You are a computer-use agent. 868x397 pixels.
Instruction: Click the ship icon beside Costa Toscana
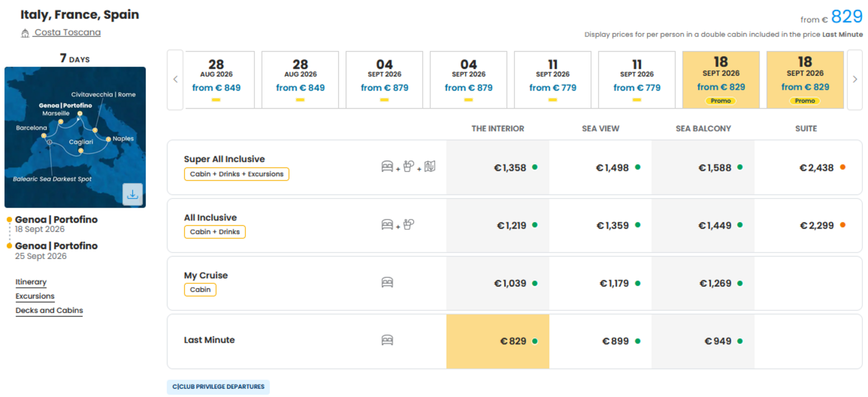[25, 33]
